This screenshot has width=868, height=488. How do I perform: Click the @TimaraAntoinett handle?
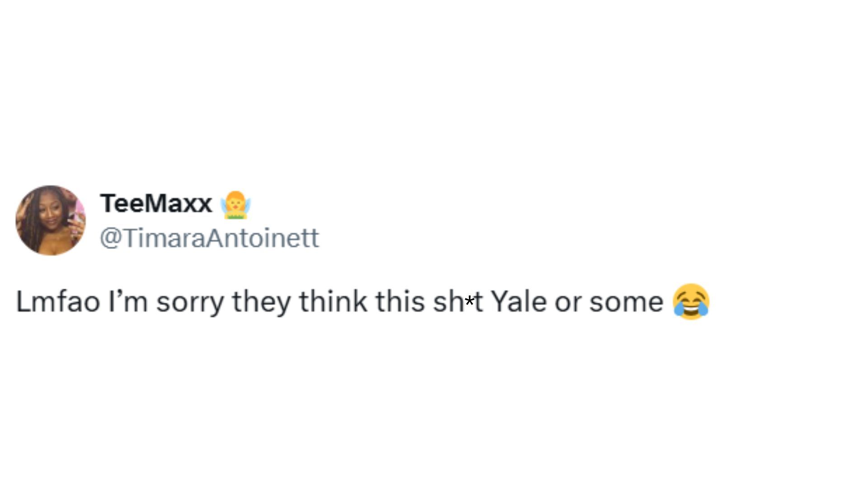click(209, 238)
